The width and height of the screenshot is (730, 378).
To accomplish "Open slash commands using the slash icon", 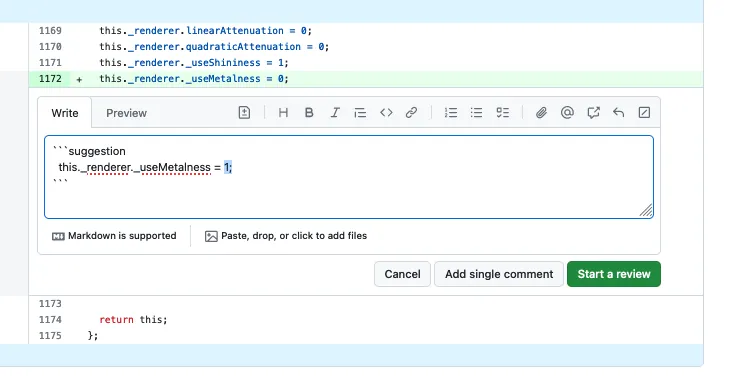I will click(x=644, y=113).
